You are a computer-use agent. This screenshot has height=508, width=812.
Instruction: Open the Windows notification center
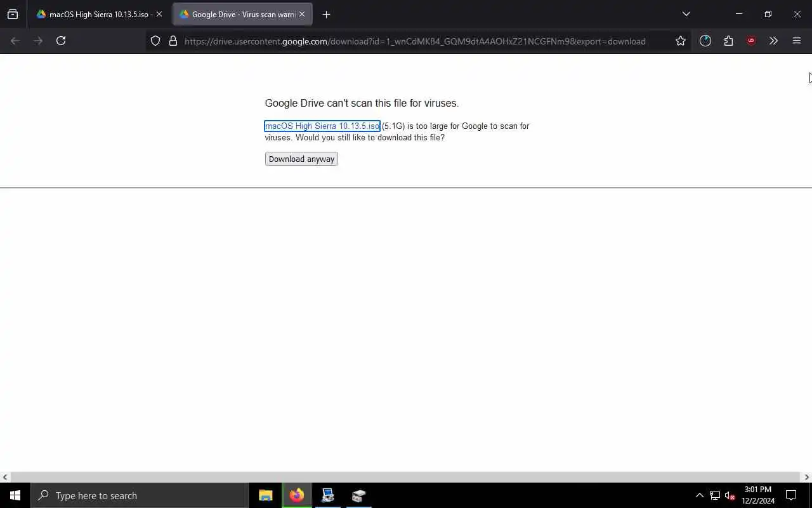click(x=791, y=495)
